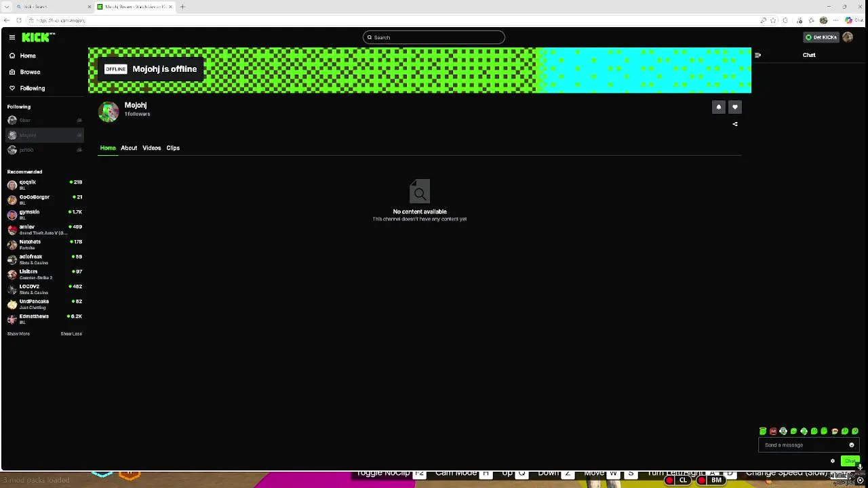The height and width of the screenshot is (488, 868).
Task: Open Copilot chat in browser toolbar
Action: coord(853,20)
